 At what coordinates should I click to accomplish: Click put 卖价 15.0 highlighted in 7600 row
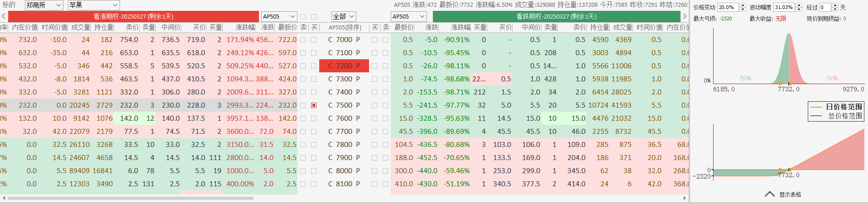(x=578, y=118)
